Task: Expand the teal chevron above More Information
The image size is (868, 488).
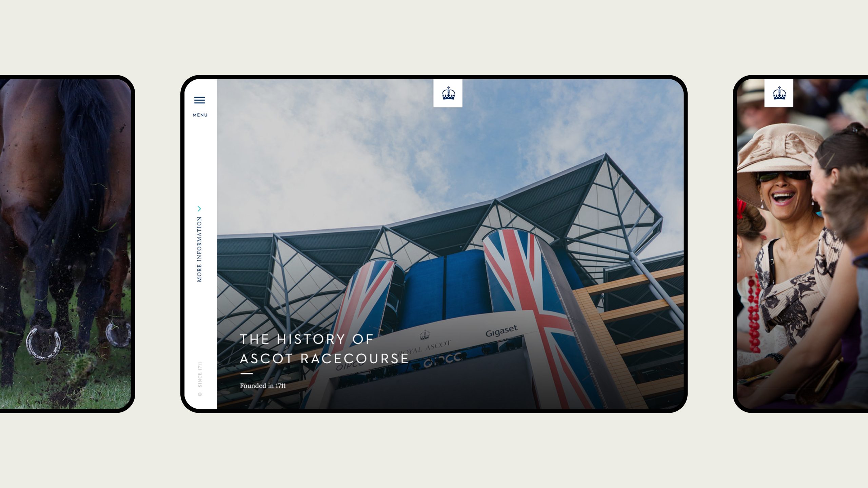Action: pos(199,209)
